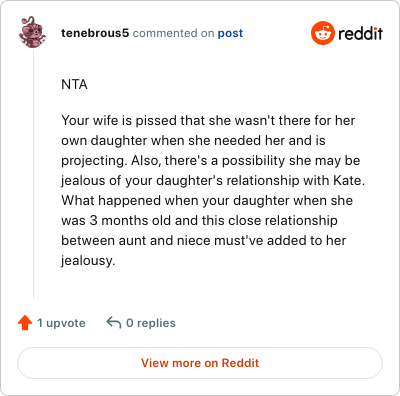The width and height of the screenshot is (400, 396).
Task: Click the 'NTA' verdict text
Action: point(74,84)
